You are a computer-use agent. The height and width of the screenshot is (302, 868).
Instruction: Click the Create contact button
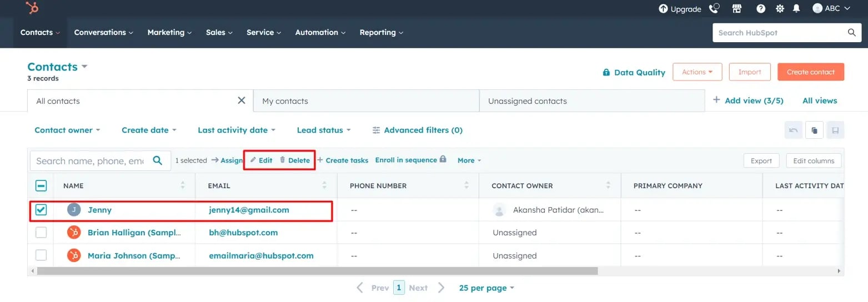pyautogui.click(x=811, y=72)
